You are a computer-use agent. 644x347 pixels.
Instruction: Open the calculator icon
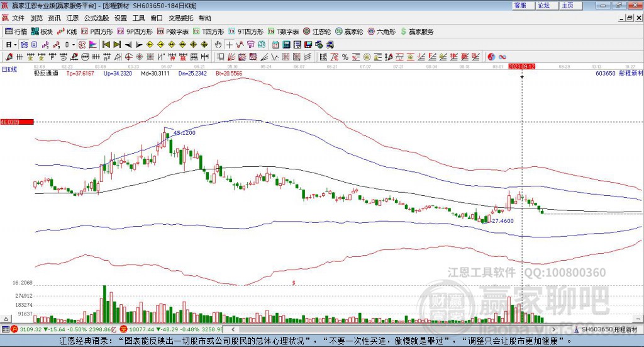click(x=286, y=45)
